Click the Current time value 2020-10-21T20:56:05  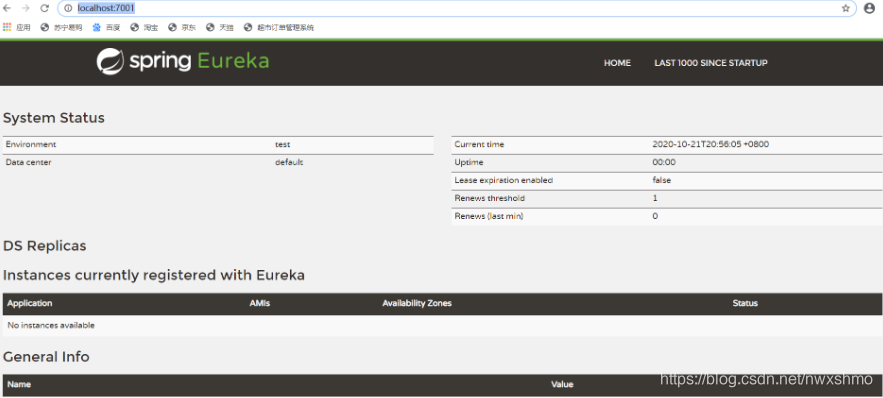coord(711,145)
